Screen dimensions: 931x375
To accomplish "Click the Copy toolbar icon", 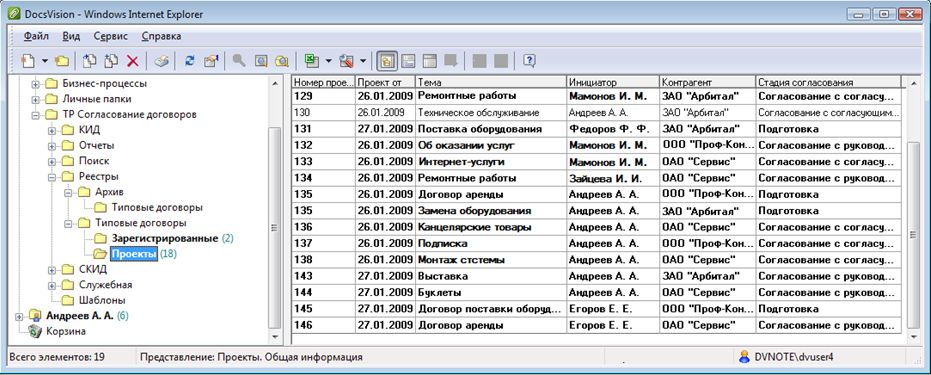I will coord(89,61).
